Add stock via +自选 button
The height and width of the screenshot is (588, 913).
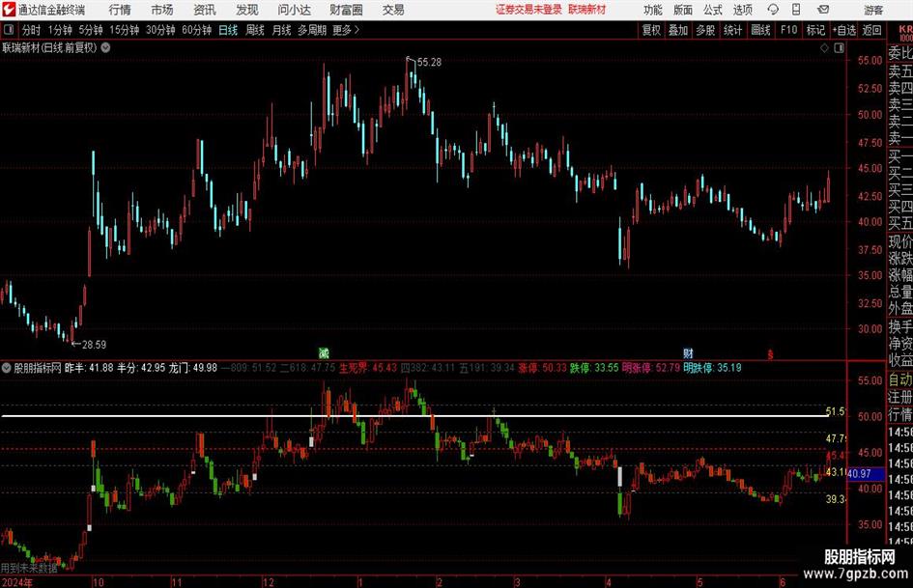click(x=844, y=30)
